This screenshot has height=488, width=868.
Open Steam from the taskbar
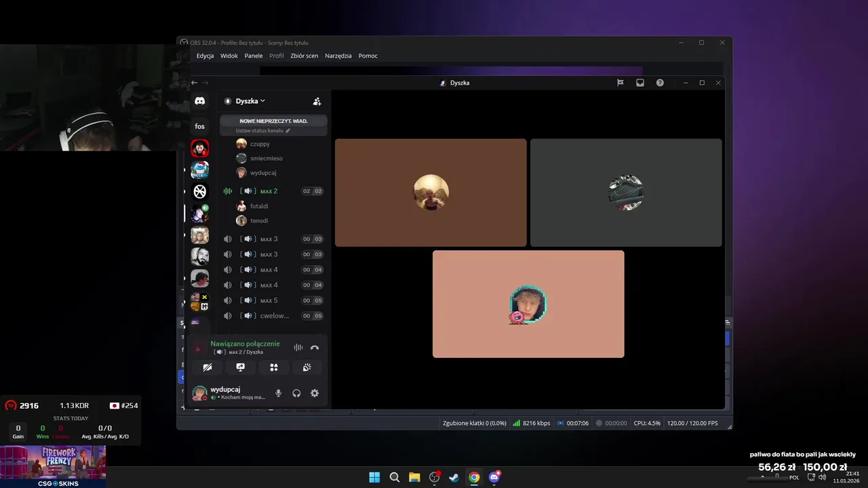click(x=454, y=477)
